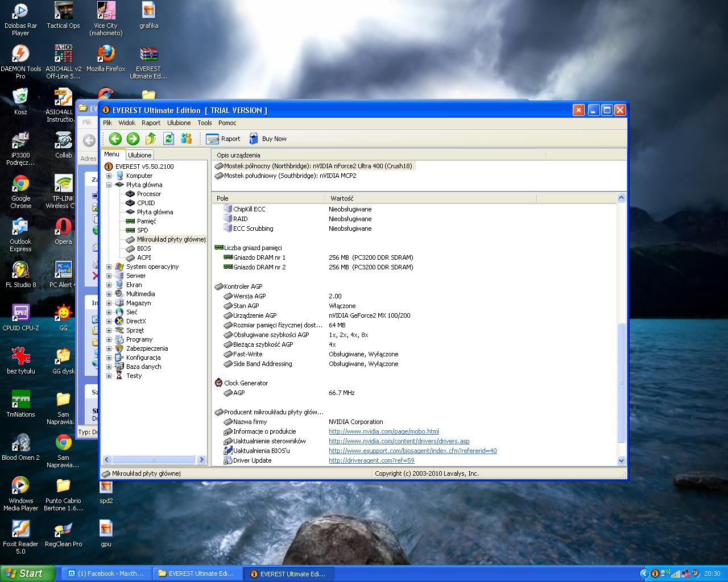The width and height of the screenshot is (728, 582).
Task: Open the nvidia.com mobo.html product link
Action: (383, 431)
